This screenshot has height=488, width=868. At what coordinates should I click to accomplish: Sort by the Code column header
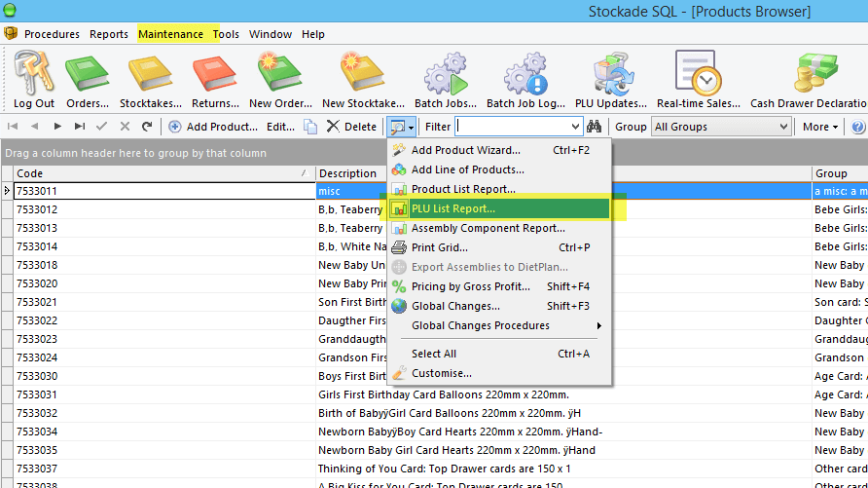(x=164, y=173)
